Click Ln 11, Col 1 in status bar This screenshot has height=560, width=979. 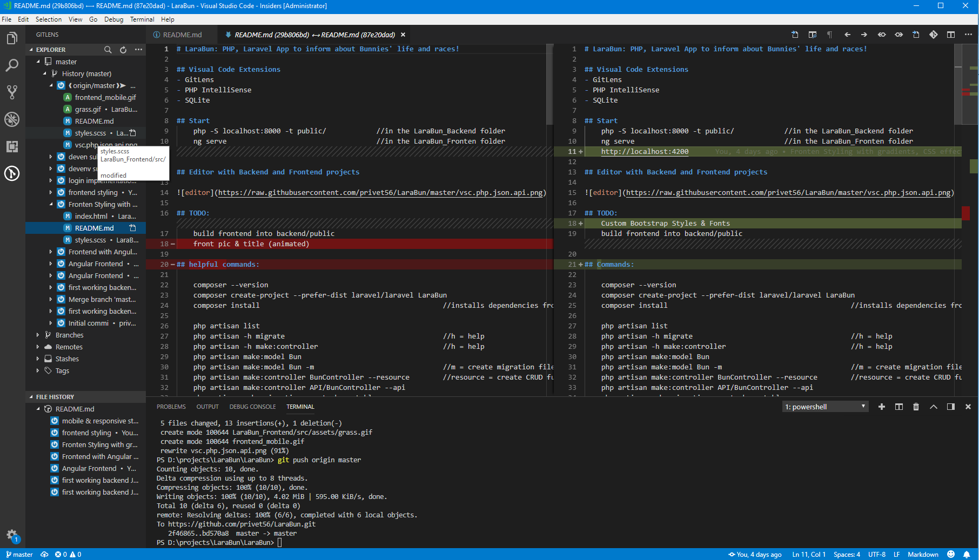[x=809, y=554]
